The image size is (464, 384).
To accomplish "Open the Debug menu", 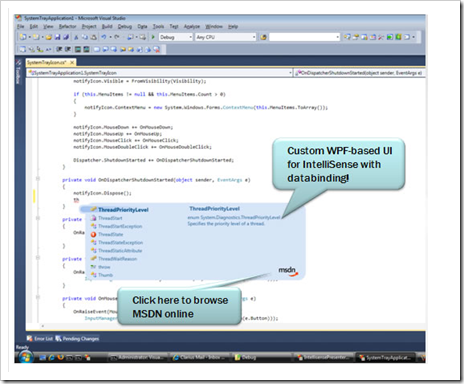I will tap(125, 26).
